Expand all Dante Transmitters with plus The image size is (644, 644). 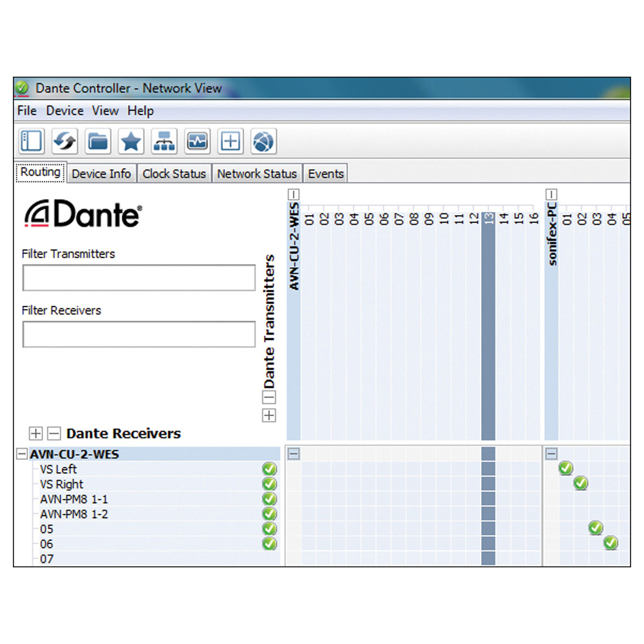click(x=269, y=415)
